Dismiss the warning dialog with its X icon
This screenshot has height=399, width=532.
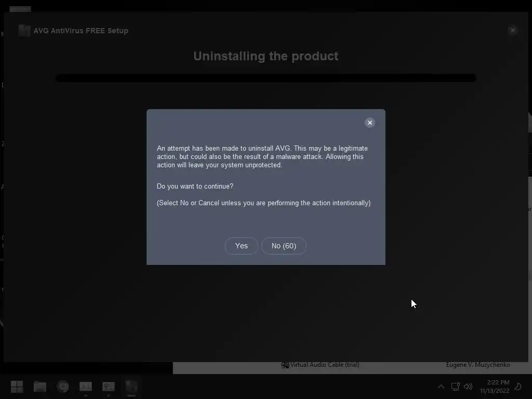point(370,123)
